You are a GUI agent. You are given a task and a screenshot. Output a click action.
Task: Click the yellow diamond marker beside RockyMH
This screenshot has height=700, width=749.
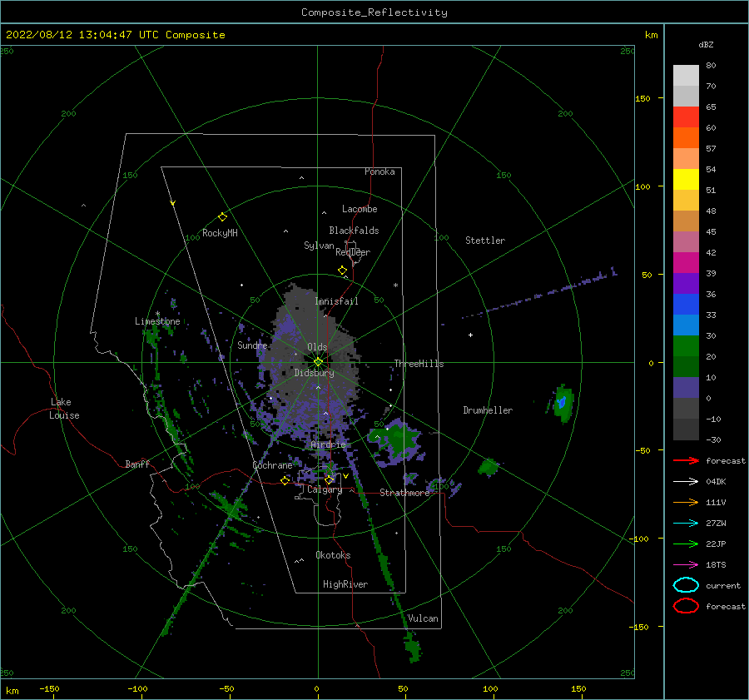pos(222,217)
